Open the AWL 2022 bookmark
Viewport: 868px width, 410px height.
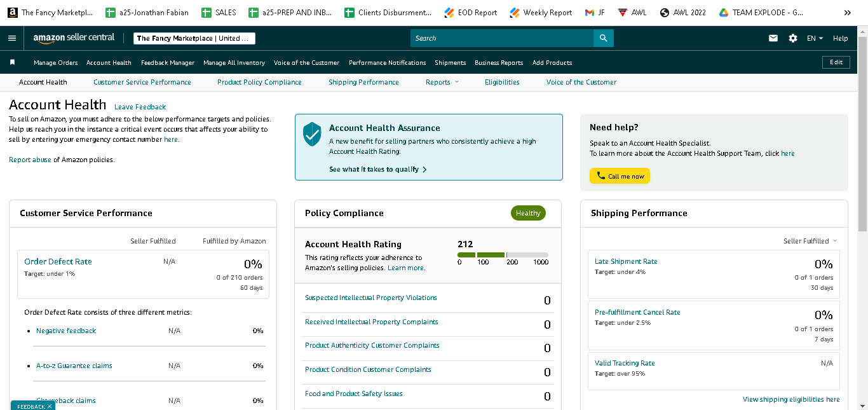coord(683,13)
